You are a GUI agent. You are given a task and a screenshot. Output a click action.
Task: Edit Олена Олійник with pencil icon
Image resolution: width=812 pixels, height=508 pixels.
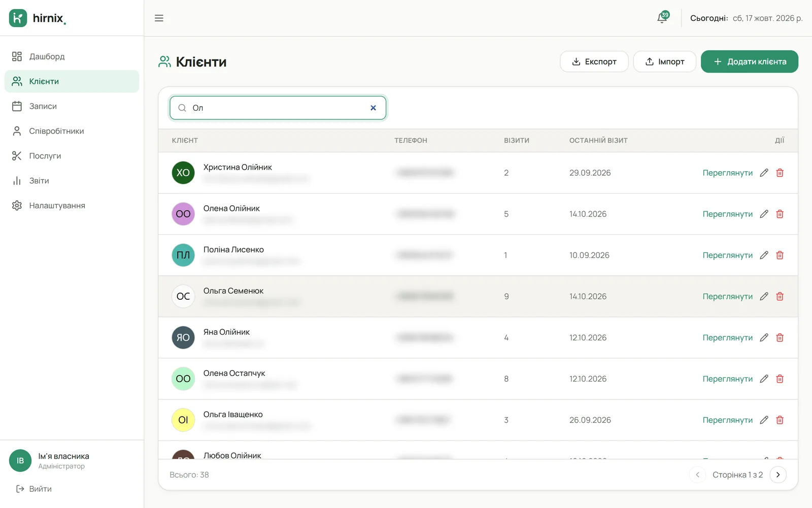pyautogui.click(x=764, y=214)
